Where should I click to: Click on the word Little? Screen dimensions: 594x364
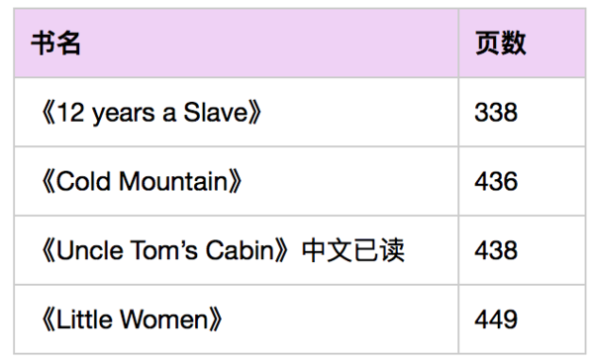84,319
